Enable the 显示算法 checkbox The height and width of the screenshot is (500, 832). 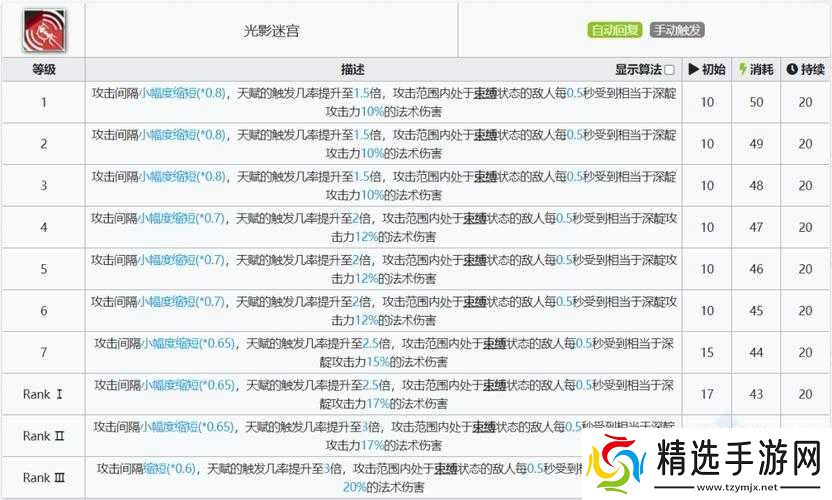pyautogui.click(x=669, y=70)
